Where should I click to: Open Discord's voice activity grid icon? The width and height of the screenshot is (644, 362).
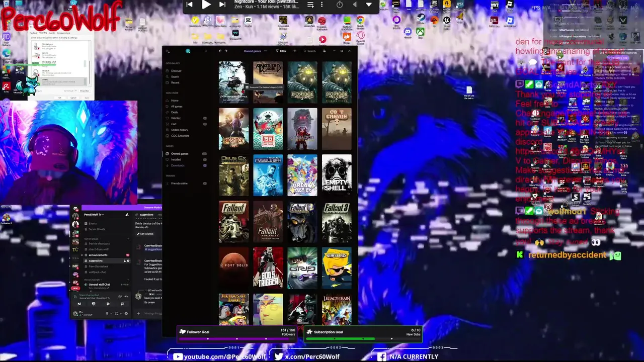coord(108,304)
